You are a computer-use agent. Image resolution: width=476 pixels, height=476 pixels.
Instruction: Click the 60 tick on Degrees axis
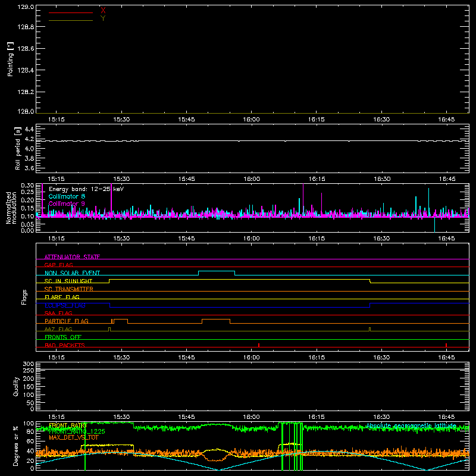click(30, 441)
